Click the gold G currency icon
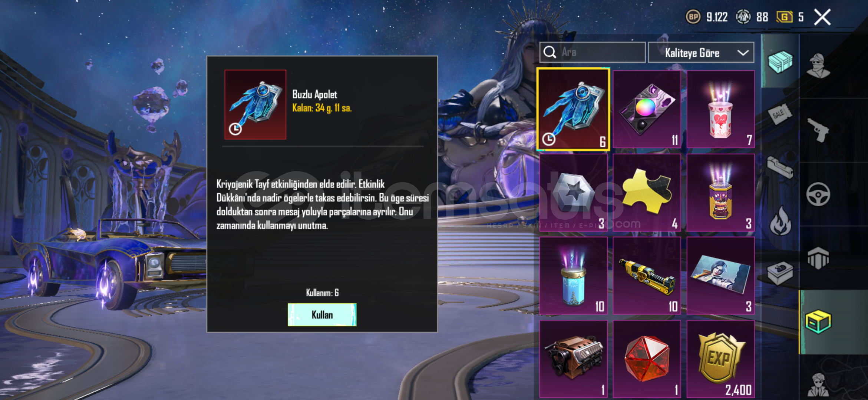Viewport: 868px width, 400px height. tap(784, 17)
